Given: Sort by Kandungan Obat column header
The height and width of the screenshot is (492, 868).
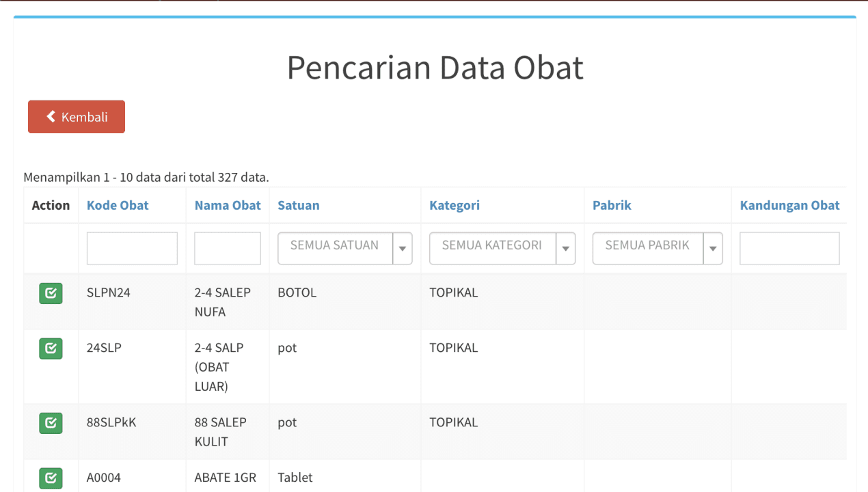Looking at the screenshot, I should [x=789, y=206].
